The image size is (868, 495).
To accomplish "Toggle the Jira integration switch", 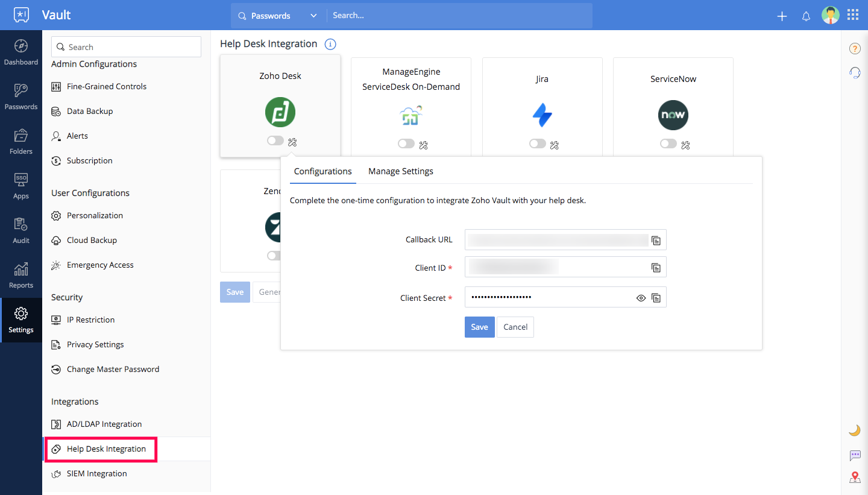I will pyautogui.click(x=537, y=143).
